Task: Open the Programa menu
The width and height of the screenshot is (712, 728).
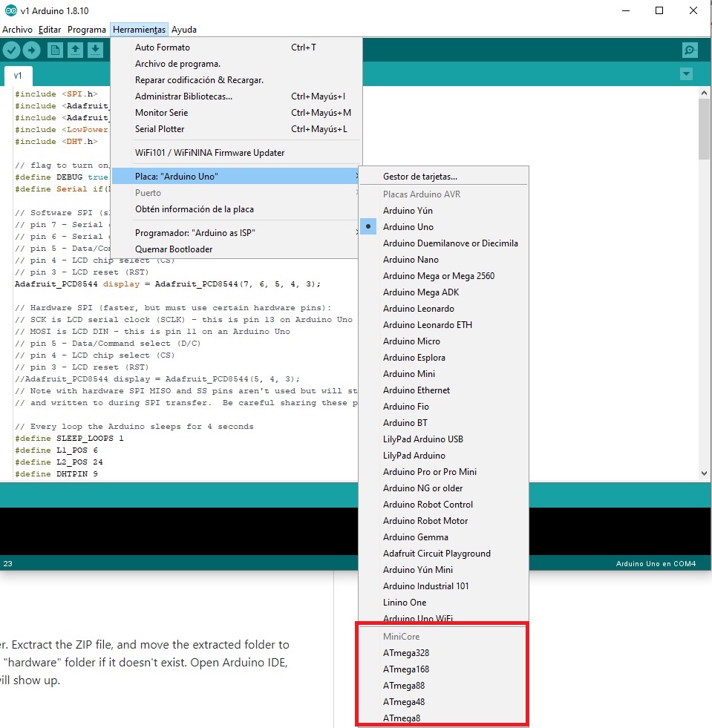Action: (86, 30)
